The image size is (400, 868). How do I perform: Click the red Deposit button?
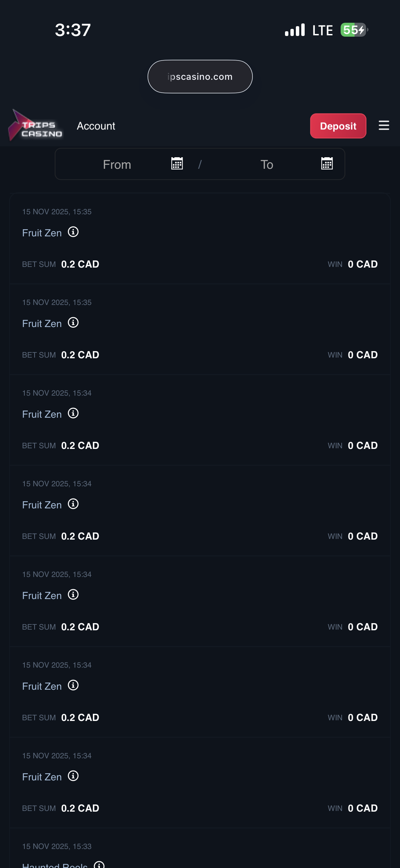pyautogui.click(x=338, y=126)
